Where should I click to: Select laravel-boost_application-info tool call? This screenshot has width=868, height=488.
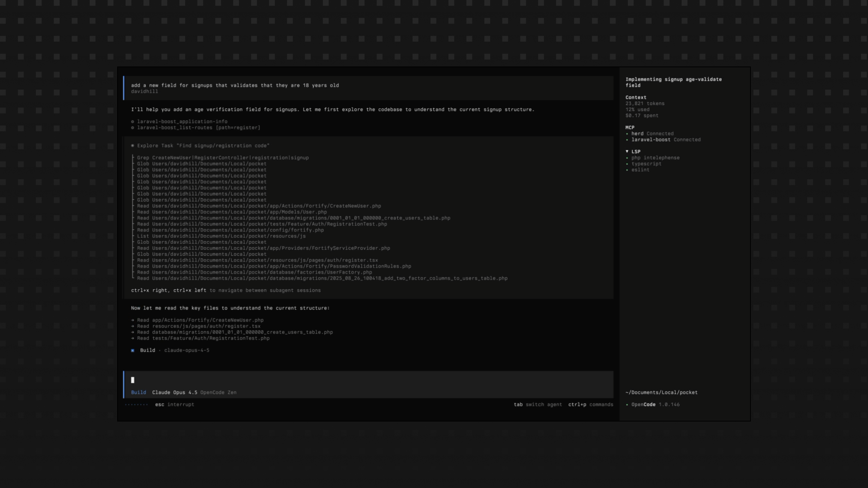[182, 121]
